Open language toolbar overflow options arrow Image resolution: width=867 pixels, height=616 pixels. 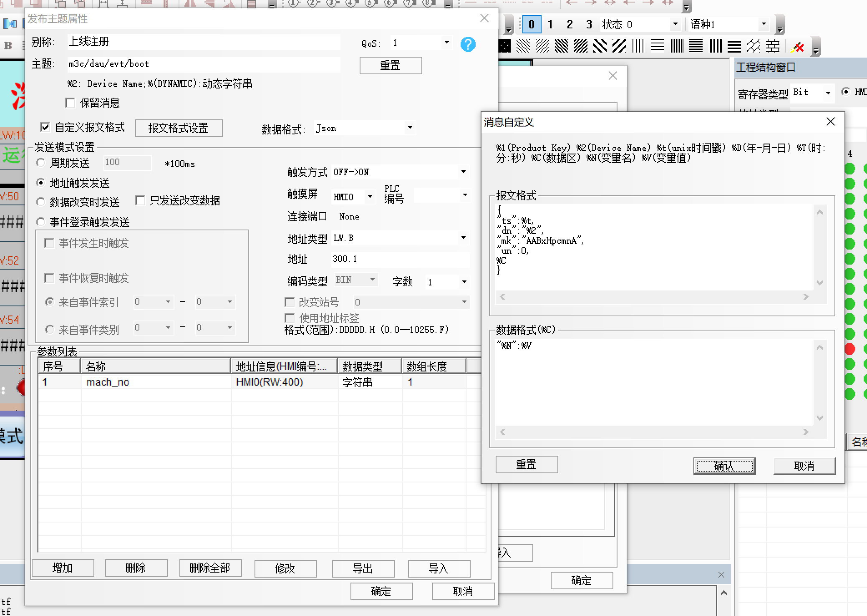(779, 25)
